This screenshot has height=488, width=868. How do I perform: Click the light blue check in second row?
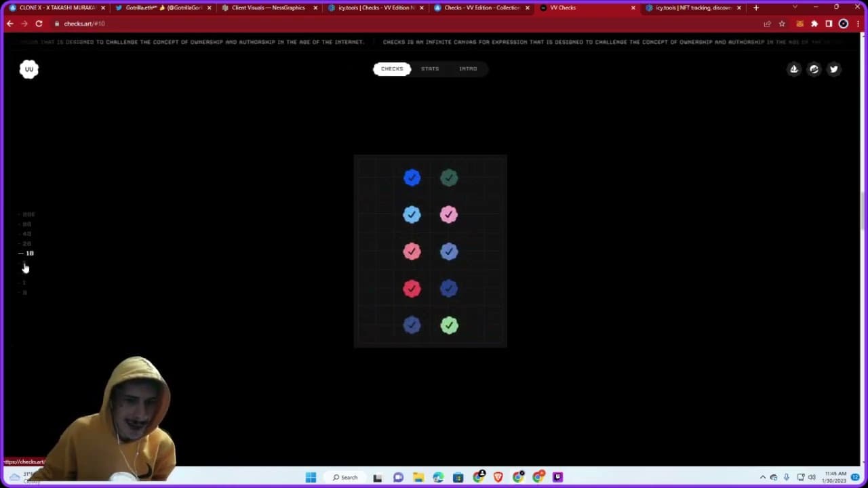(x=412, y=214)
